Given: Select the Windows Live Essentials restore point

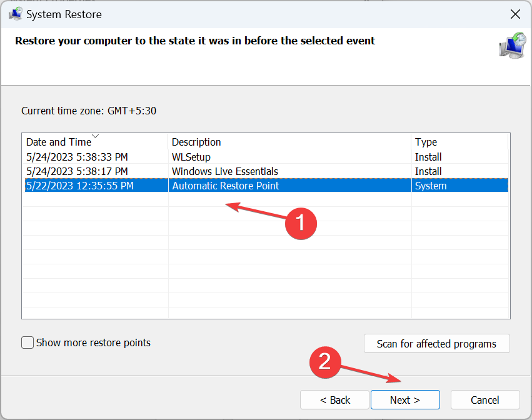Looking at the screenshot, I should [266, 171].
